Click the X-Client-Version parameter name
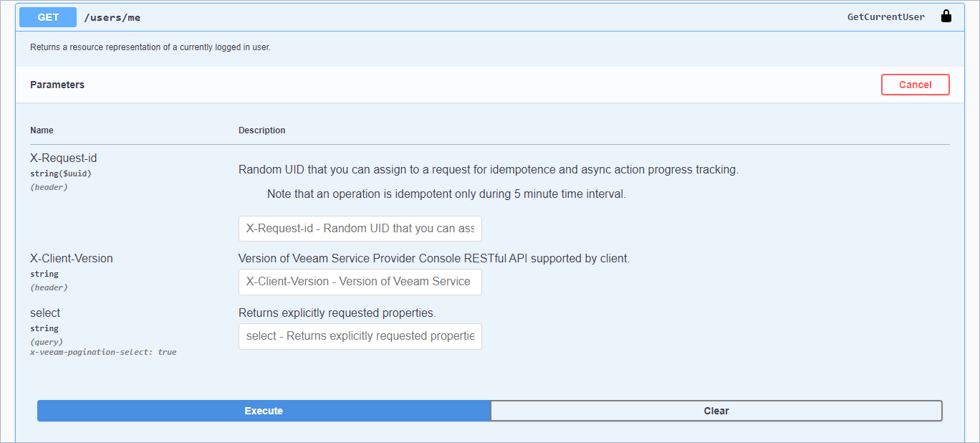 point(72,258)
